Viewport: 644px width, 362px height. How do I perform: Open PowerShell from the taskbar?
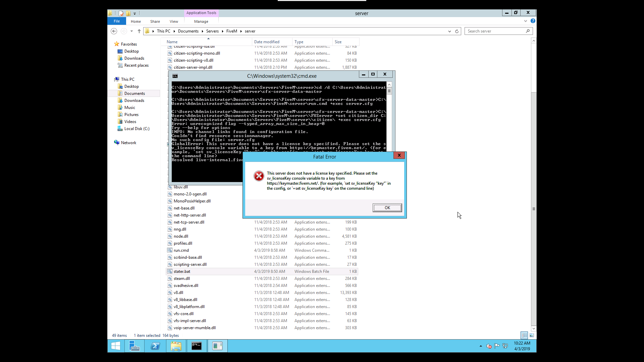pyautogui.click(x=155, y=346)
